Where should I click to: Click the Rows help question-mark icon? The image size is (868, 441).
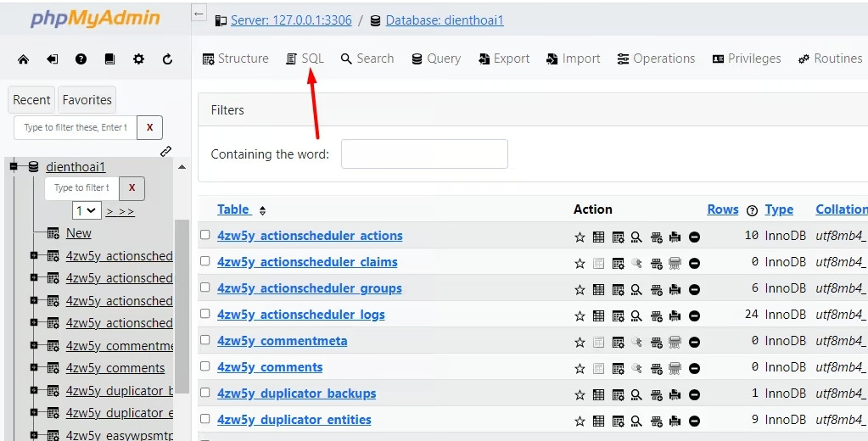(752, 210)
